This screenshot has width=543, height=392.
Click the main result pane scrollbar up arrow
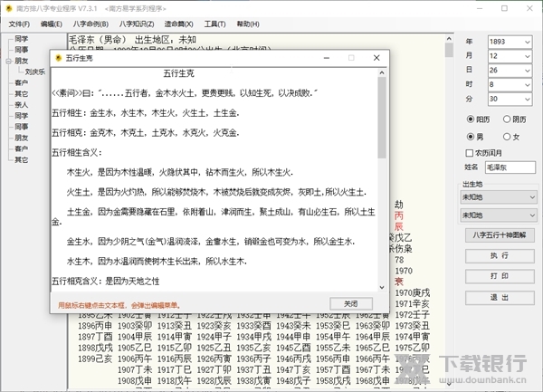pos(449,39)
